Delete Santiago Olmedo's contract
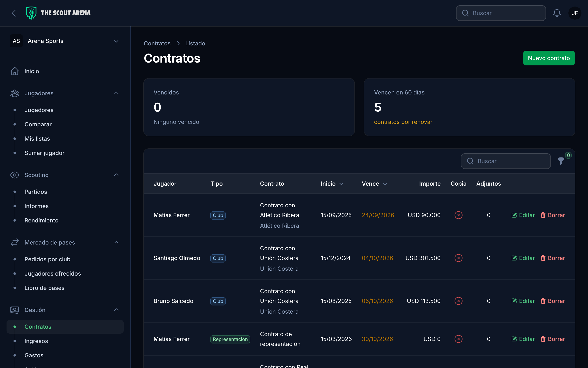 [553, 258]
